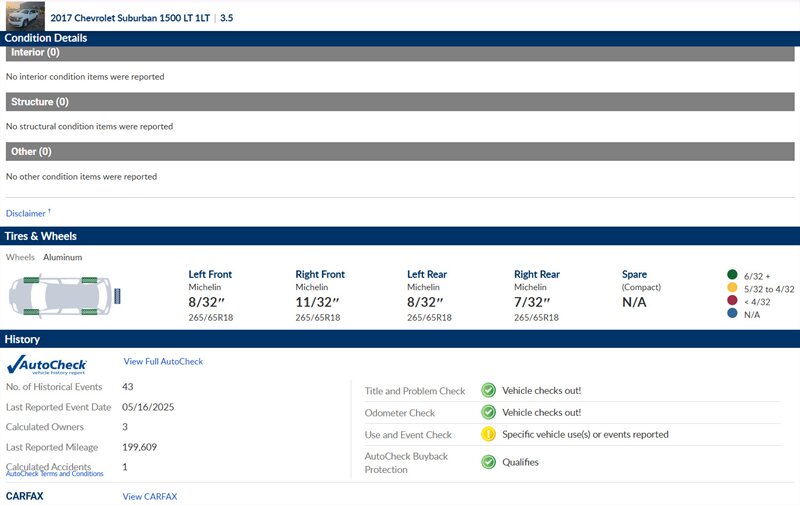Select the Tires & Wheels section header
The image size is (800, 505).
400,236
